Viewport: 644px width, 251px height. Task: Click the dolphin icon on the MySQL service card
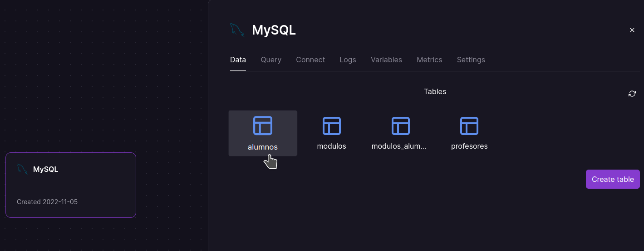tap(22, 169)
